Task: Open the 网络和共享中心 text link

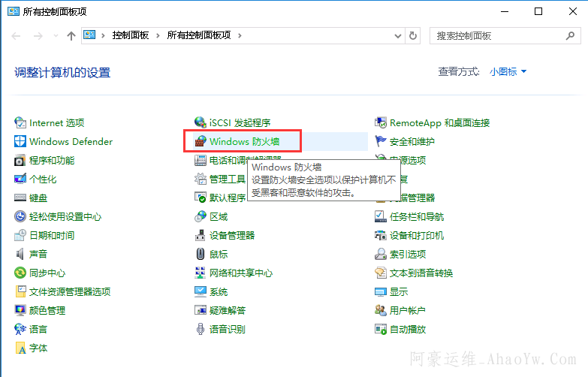Action: pyautogui.click(x=241, y=273)
